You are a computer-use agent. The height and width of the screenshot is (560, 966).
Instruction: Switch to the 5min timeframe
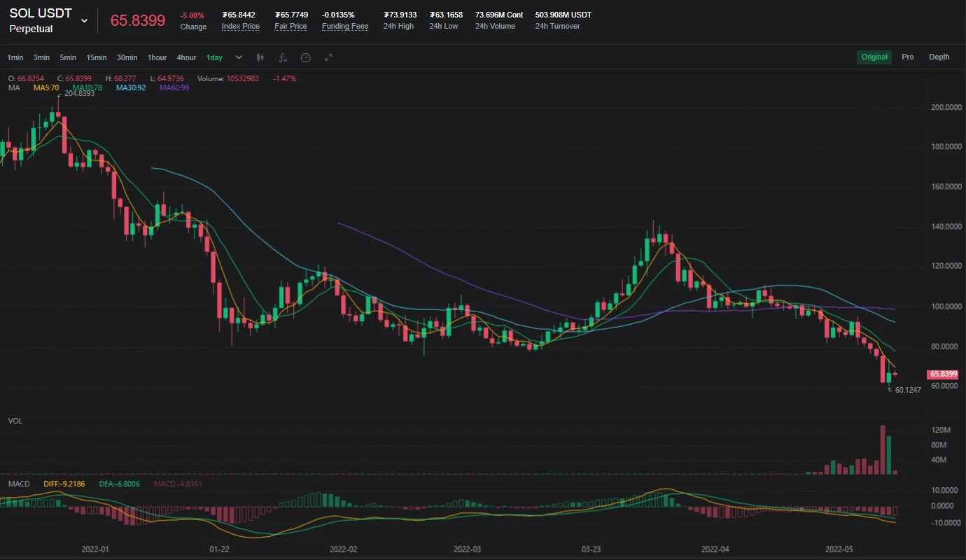pos(68,57)
